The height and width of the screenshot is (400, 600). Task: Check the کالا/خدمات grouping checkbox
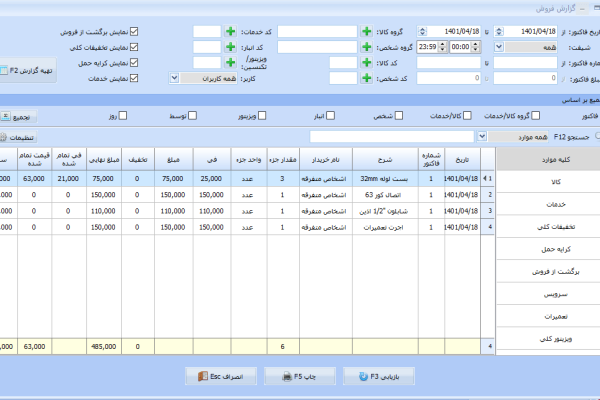467,116
